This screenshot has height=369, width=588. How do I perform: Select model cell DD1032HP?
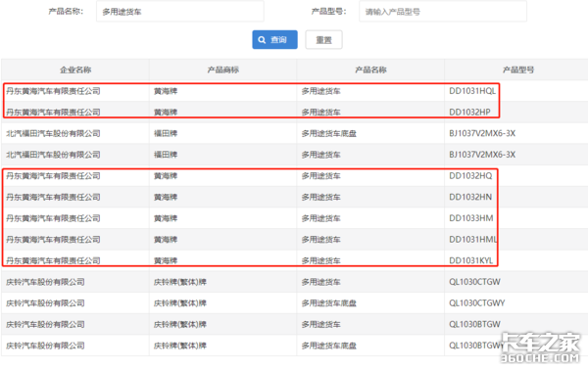tap(469, 112)
